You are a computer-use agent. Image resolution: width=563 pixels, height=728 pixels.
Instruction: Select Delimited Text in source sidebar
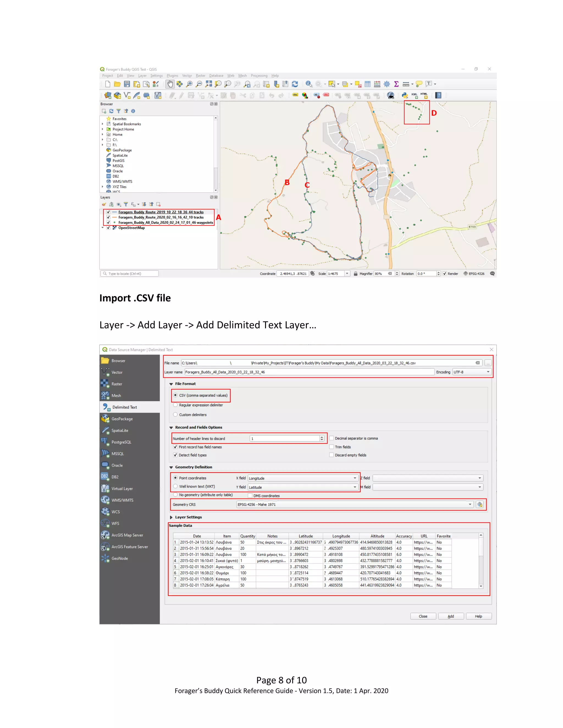point(125,407)
